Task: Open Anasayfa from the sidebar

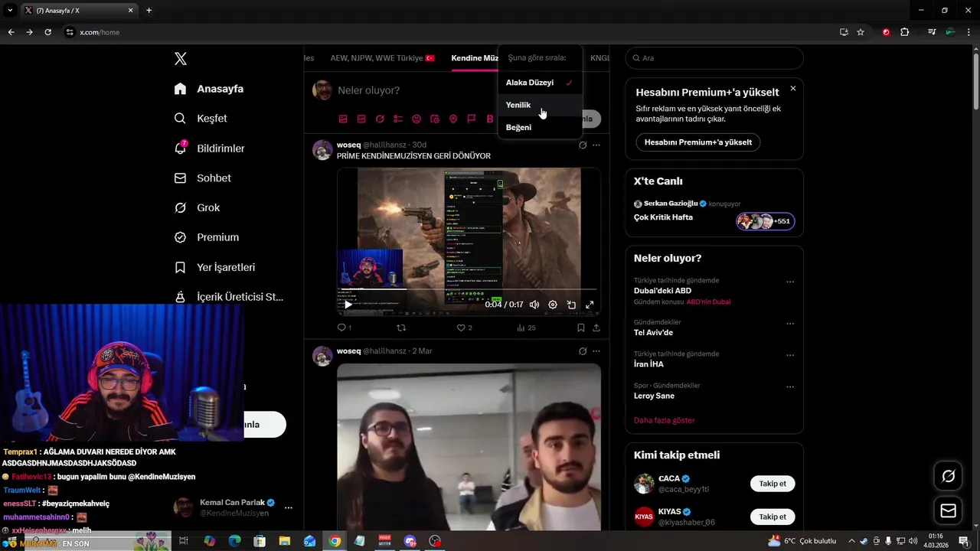Action: click(x=209, y=89)
